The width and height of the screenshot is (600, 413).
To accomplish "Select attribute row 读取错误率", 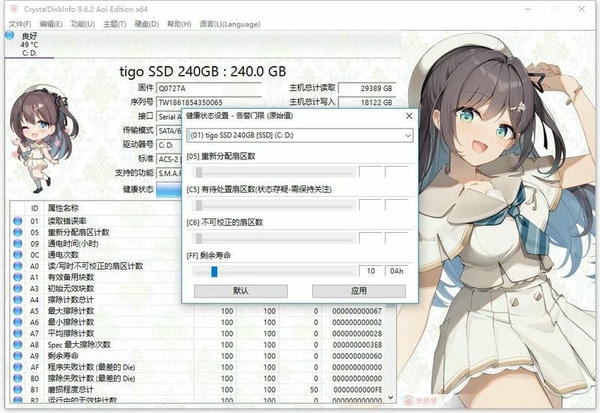I will coord(96,221).
